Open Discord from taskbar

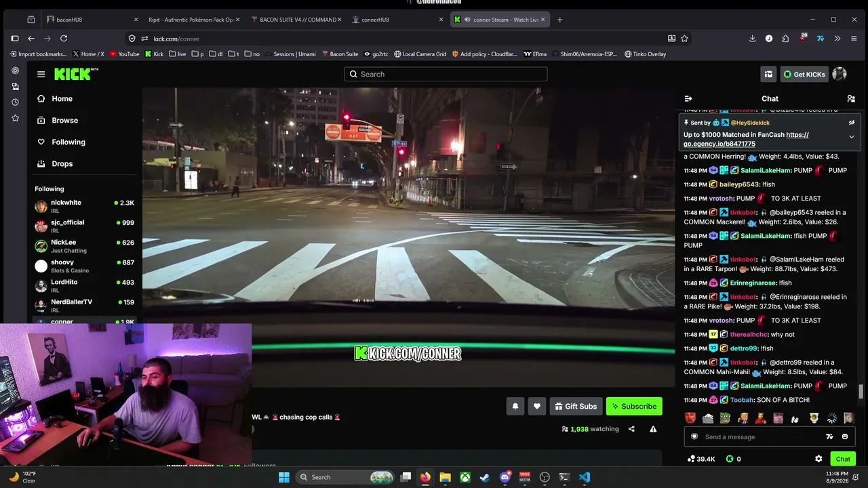(x=505, y=477)
